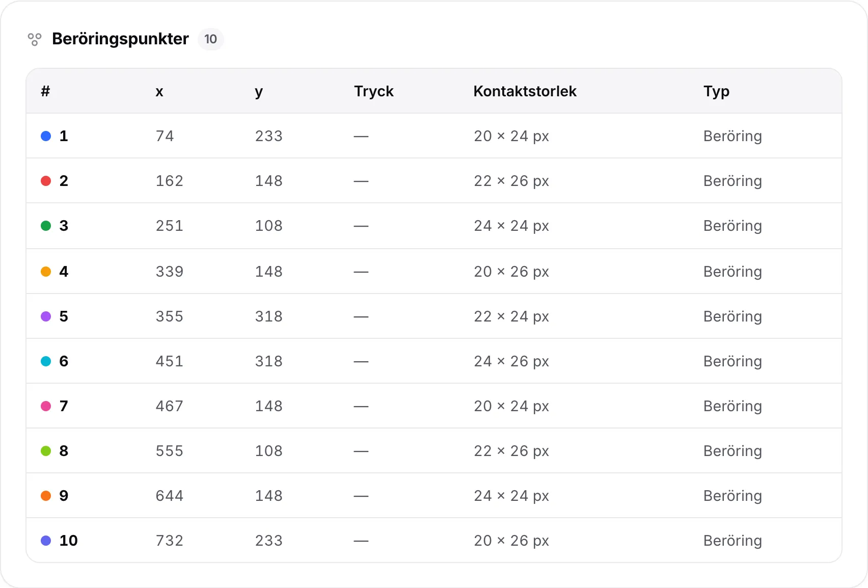
Task: Select the x value 644 in row 9
Action: coord(170,496)
